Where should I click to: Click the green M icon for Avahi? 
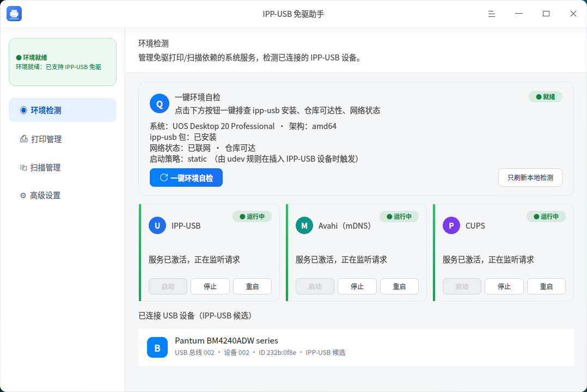pos(304,225)
